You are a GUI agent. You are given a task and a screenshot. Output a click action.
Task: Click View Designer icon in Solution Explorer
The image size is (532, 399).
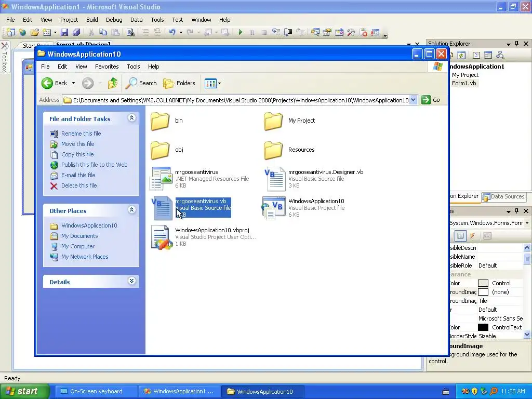[x=488, y=55]
